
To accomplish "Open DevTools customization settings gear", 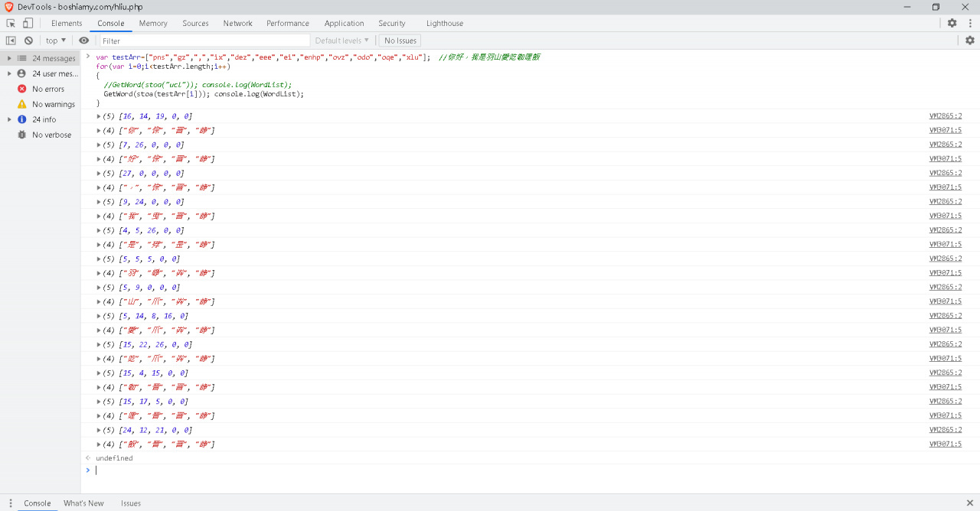I will pos(951,23).
